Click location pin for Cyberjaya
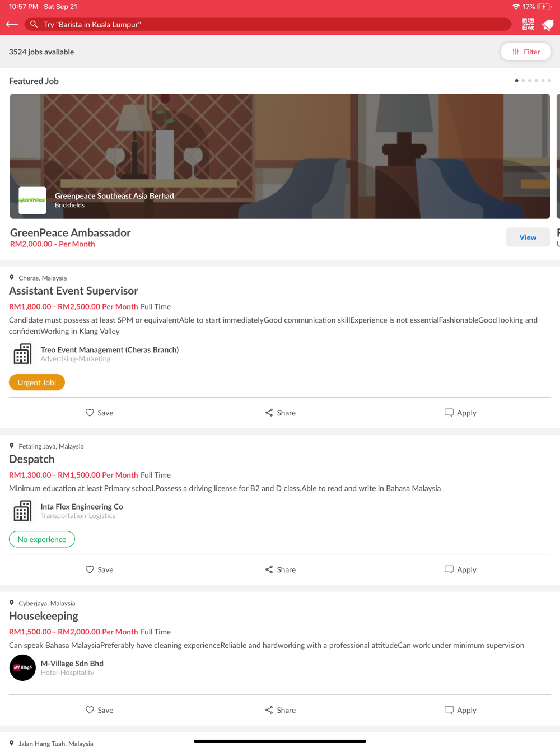This screenshot has height=747, width=560. (12, 603)
